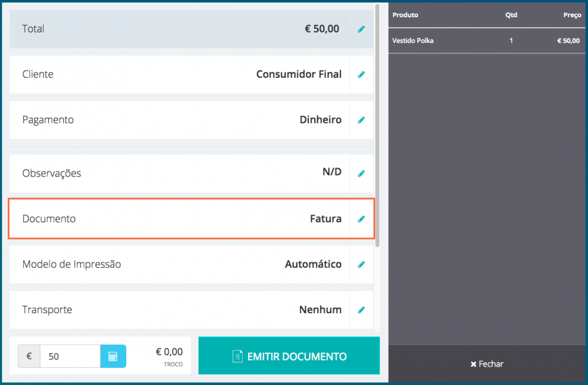Edit the Documento type pencil icon
The image size is (588, 385).
tap(361, 218)
